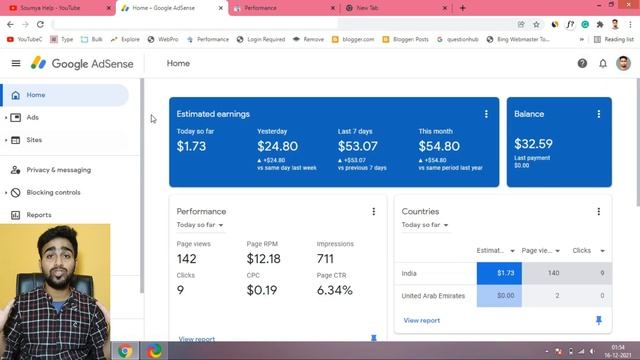Open the Login Required bookmark
640x360 pixels.
[x=261, y=40]
